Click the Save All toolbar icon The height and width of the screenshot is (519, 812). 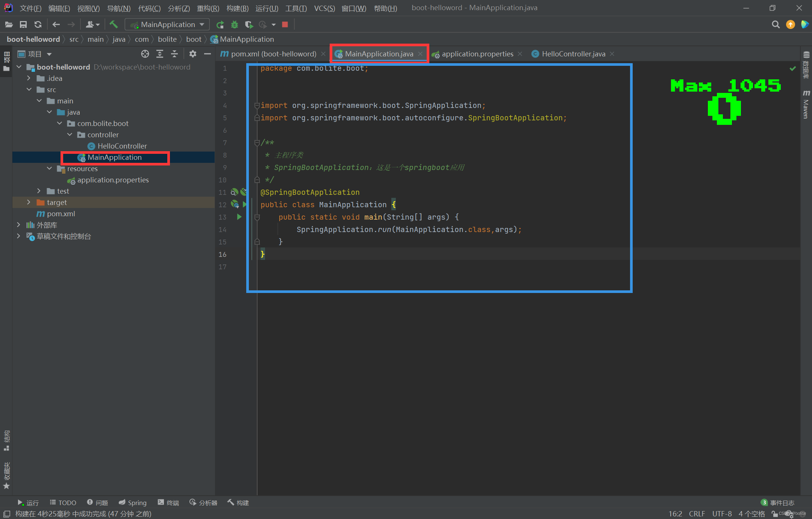click(x=23, y=25)
